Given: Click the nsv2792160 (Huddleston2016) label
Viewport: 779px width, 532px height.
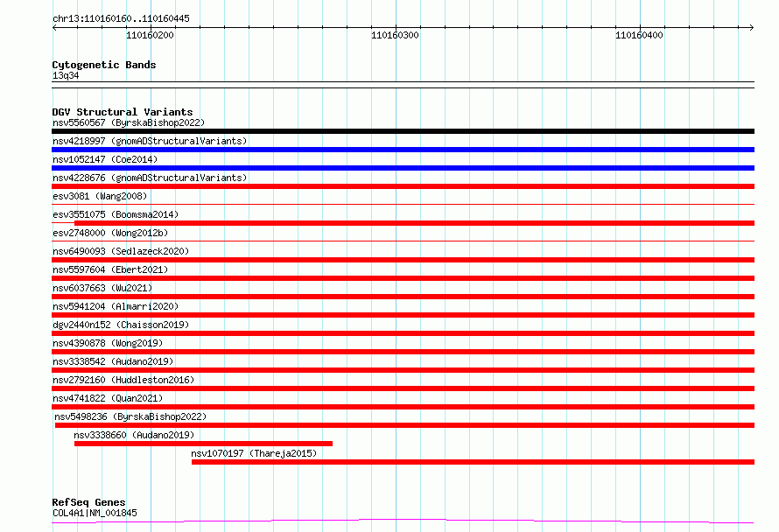Looking at the screenshot, I should [123, 380].
